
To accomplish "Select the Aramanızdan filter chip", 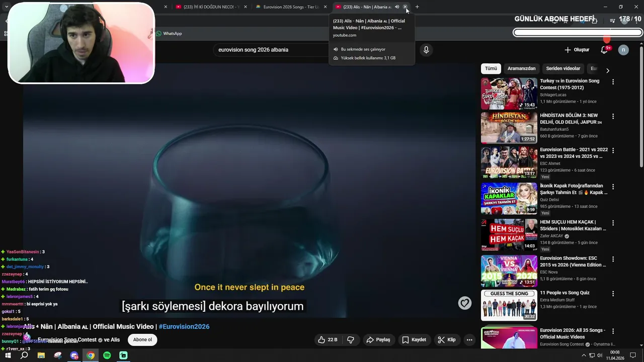I will pos(521,68).
